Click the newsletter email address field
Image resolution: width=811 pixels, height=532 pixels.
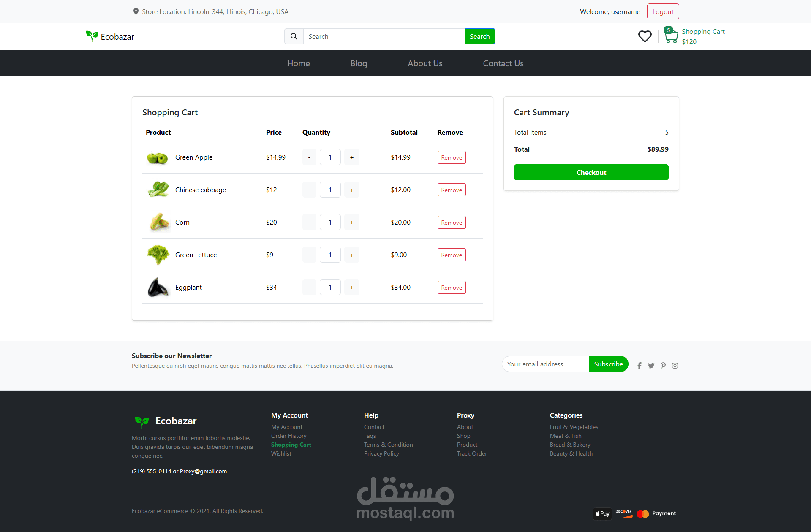click(545, 364)
